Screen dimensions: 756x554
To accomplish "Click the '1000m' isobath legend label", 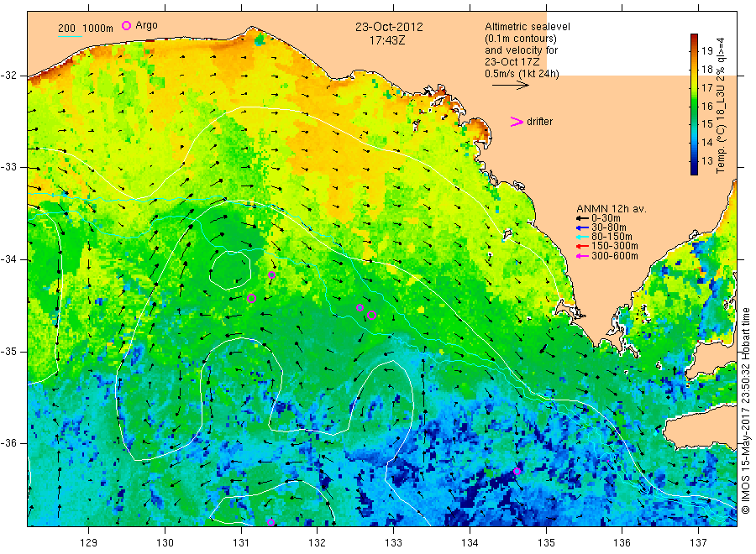I will [x=97, y=29].
